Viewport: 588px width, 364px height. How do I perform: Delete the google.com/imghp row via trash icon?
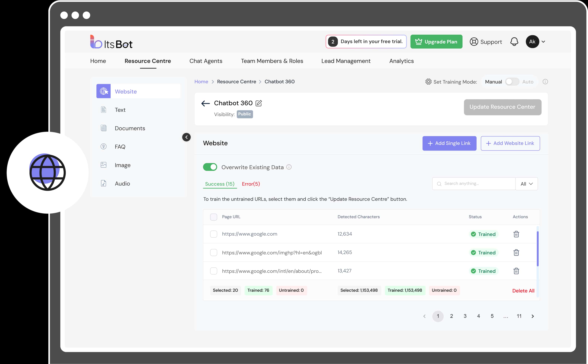pos(516,253)
